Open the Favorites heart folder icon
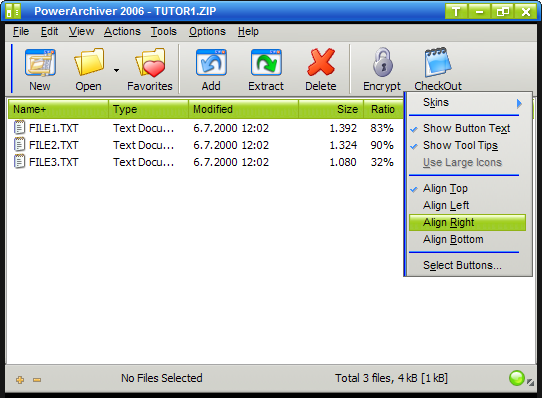 pyautogui.click(x=150, y=63)
